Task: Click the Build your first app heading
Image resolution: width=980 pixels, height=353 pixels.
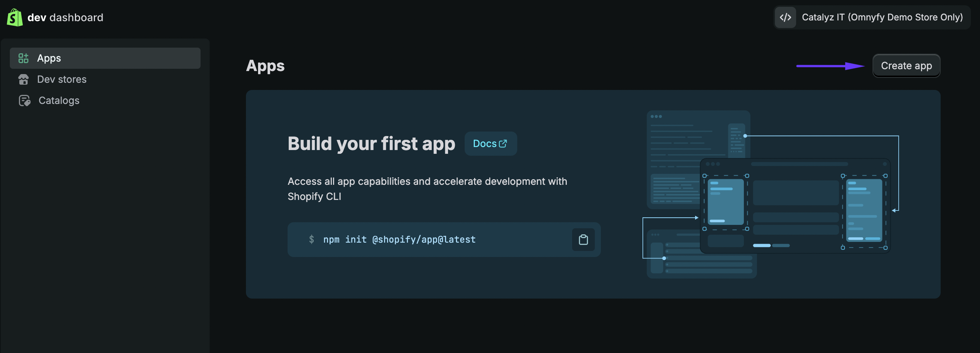Action: pos(371,144)
